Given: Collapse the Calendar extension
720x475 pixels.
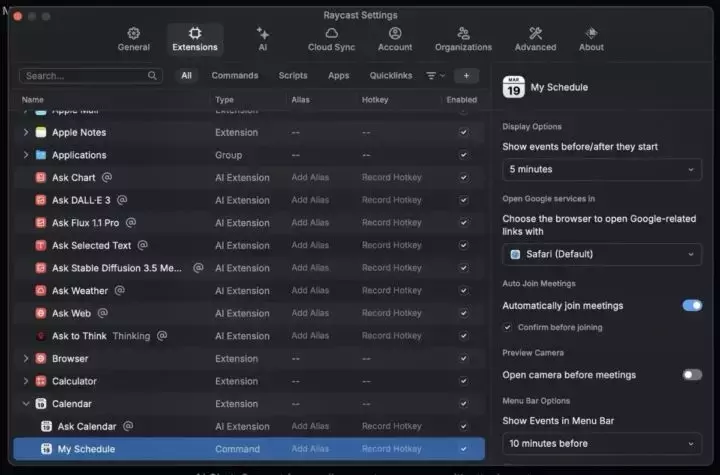Looking at the screenshot, I should click(26, 404).
